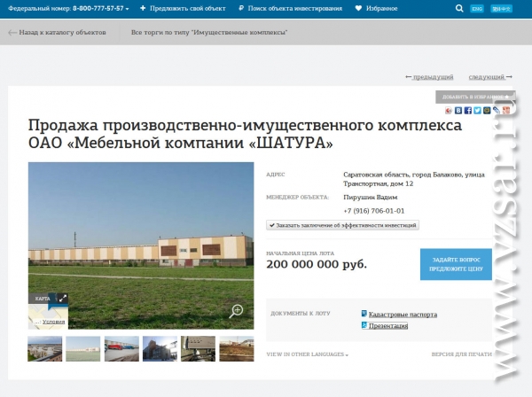Expand View in other languages dropdown

[308, 354]
